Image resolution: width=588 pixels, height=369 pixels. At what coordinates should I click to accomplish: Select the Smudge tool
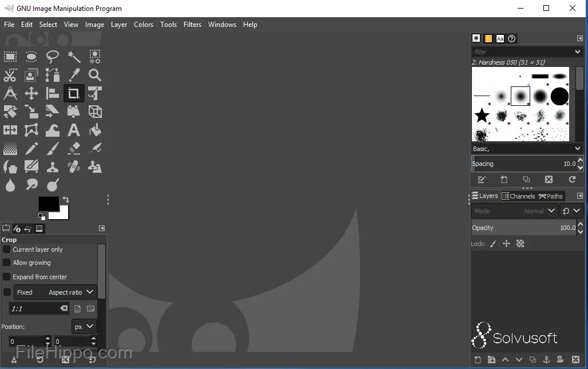click(31, 184)
